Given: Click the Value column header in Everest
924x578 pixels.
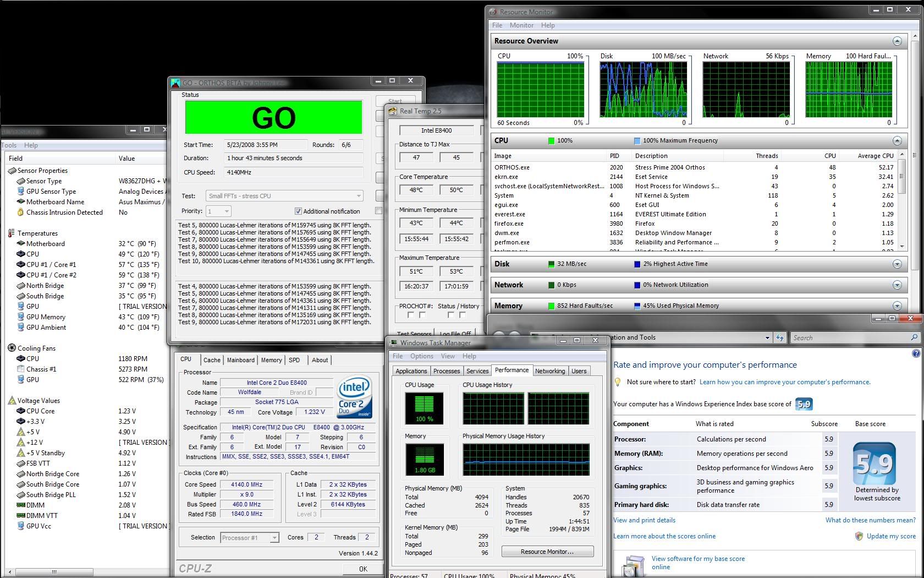Looking at the screenshot, I should click(x=142, y=159).
